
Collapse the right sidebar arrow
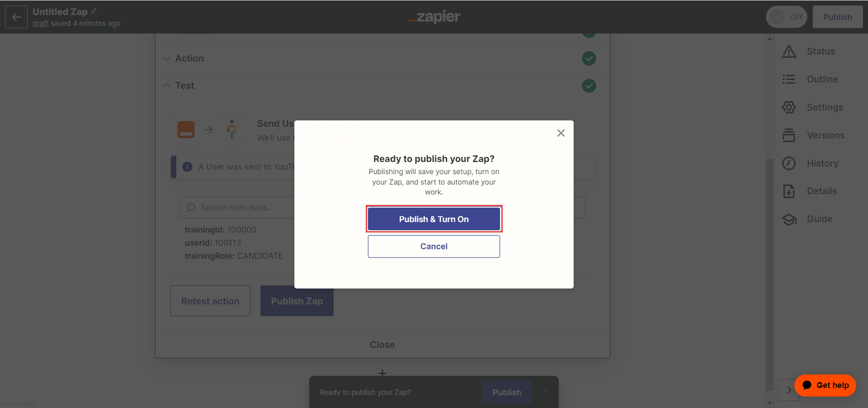(788, 390)
